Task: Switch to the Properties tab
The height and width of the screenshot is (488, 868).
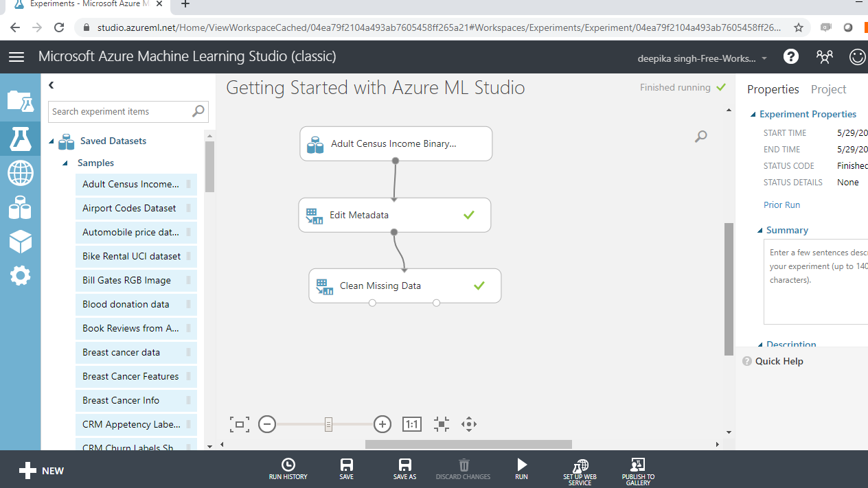Action: (773, 89)
